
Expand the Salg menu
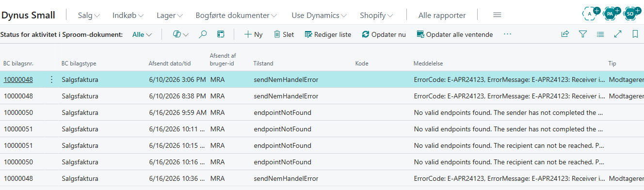[x=89, y=16]
